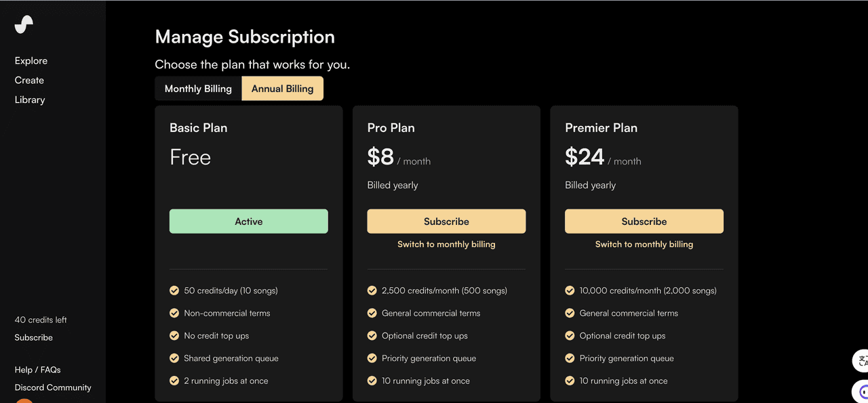The width and height of the screenshot is (868, 403).
Task: Click the checkmark beside Non-commercial terms
Action: pos(174,313)
